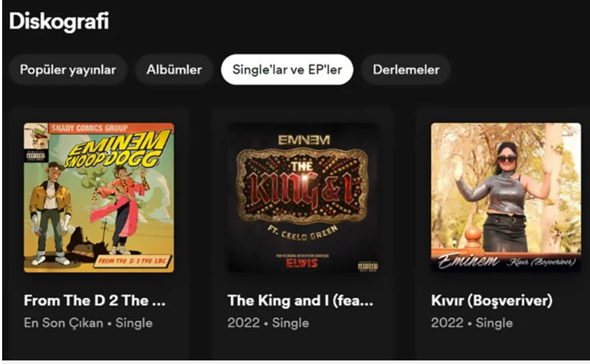
Task: Click the red ELVIS logo on cover
Action: pyautogui.click(x=302, y=263)
